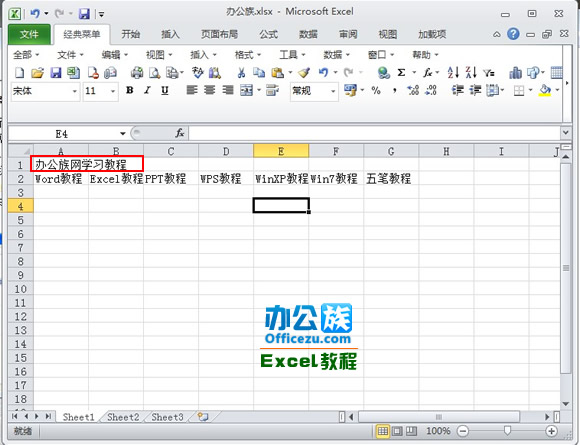Click zoom in plus button
The width and height of the screenshot is (580, 445).
(x=552, y=431)
